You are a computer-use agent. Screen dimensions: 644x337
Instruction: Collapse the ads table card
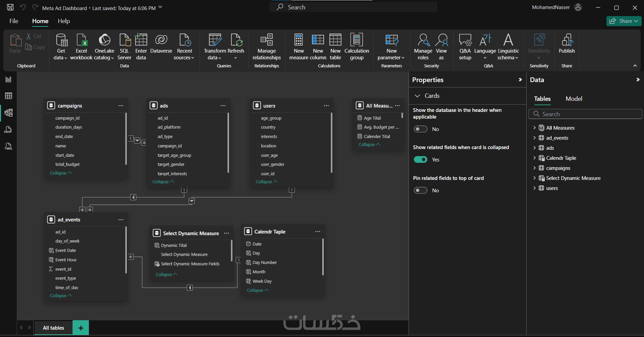pos(163,182)
